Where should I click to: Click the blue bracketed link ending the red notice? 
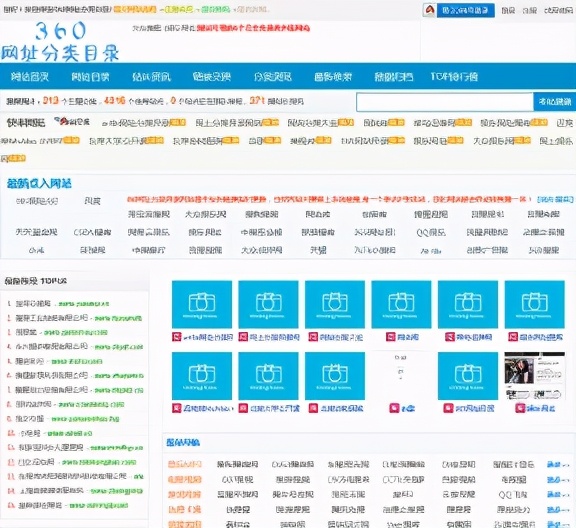click(555, 199)
